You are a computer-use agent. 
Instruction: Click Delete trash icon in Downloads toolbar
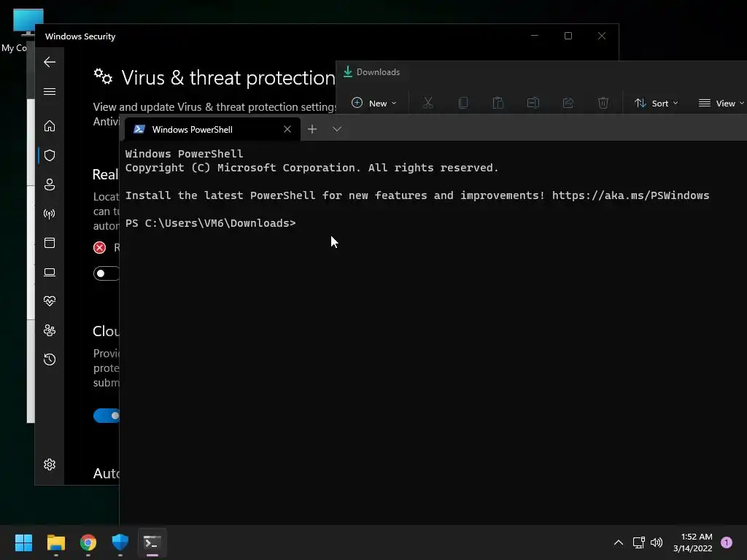pyautogui.click(x=603, y=103)
